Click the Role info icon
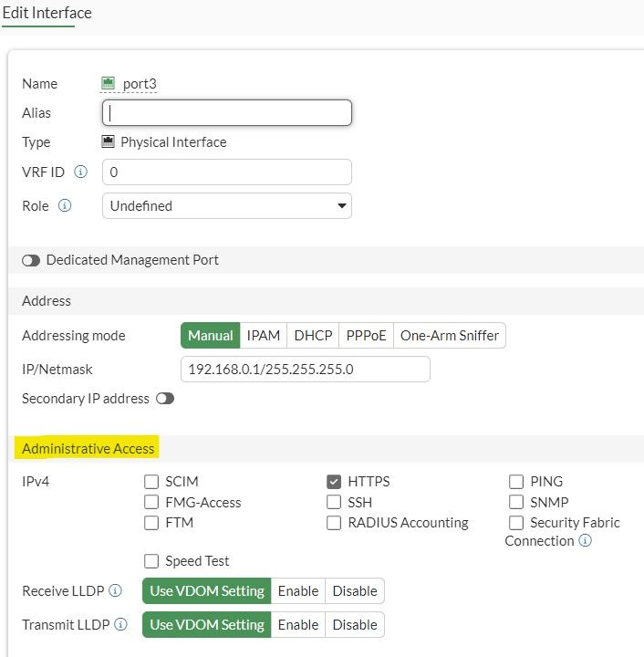 pyautogui.click(x=65, y=205)
